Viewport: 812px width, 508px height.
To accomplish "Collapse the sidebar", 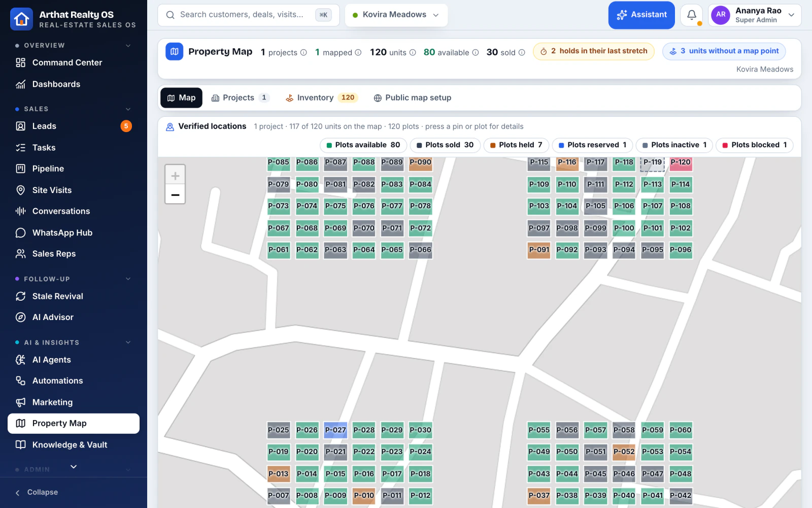I will [37, 492].
